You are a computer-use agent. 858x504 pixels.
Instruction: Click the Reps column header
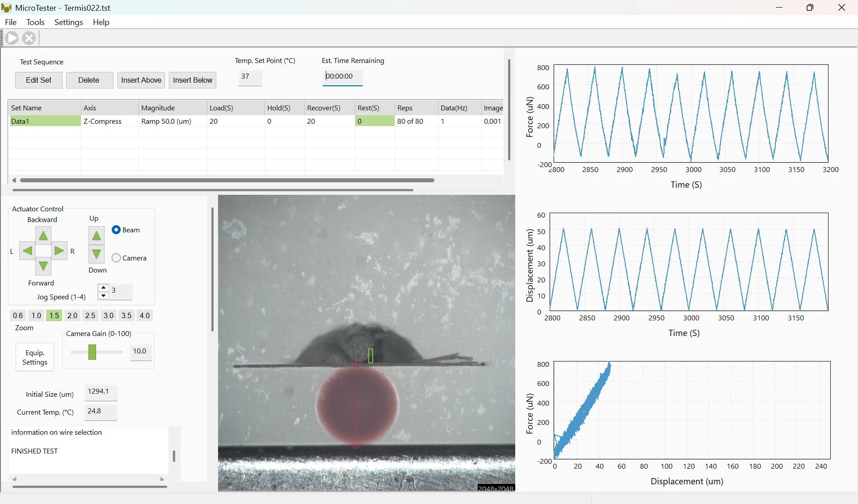click(416, 108)
